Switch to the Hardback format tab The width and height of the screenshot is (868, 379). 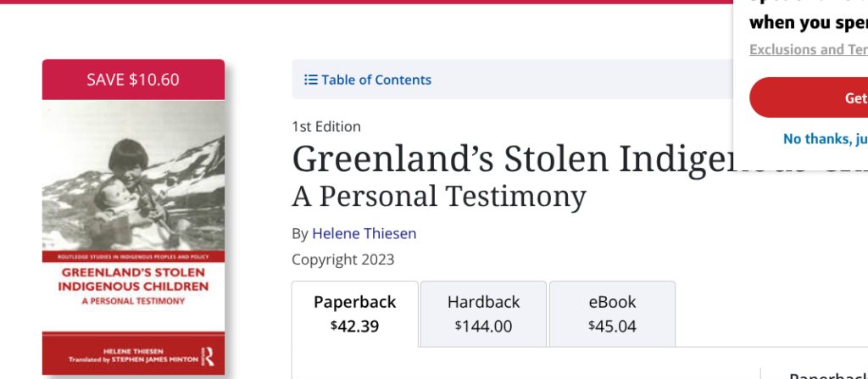(x=483, y=314)
